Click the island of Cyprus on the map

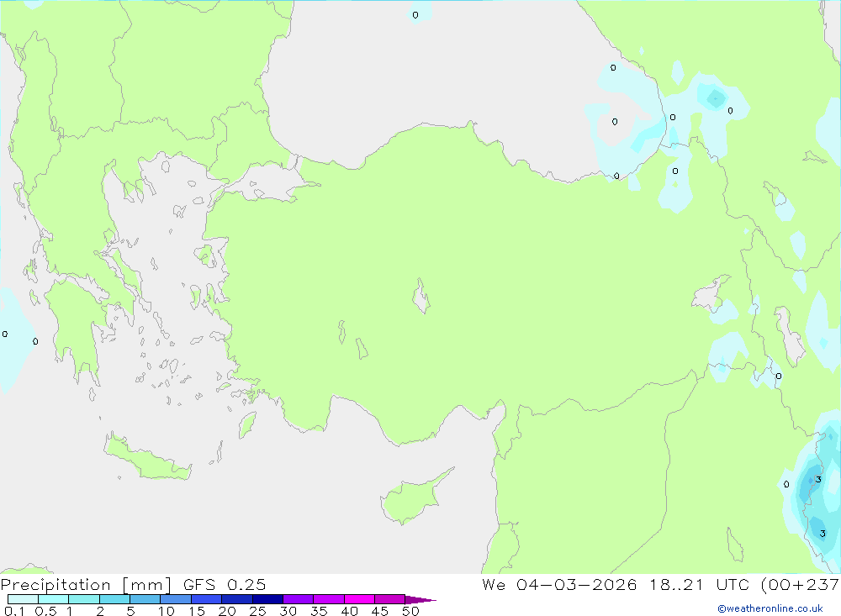(x=410, y=498)
